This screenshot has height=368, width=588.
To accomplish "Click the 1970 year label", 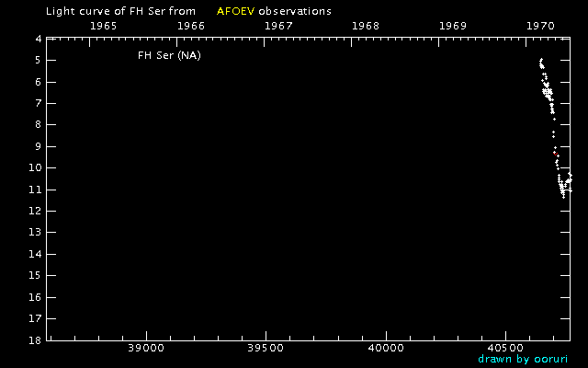I will pos(540,26).
